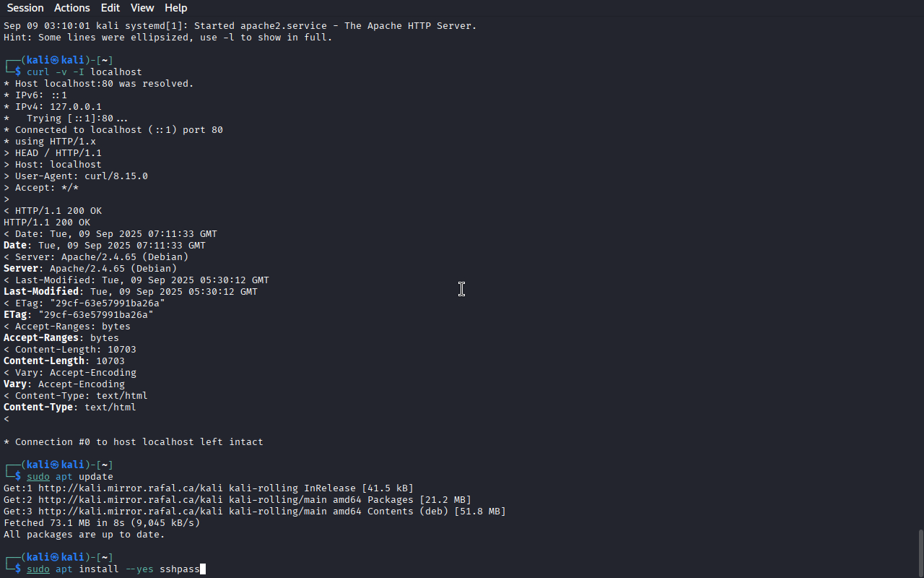Click the bold Server header label
Viewport: 924px width, 578px height.
pos(21,269)
